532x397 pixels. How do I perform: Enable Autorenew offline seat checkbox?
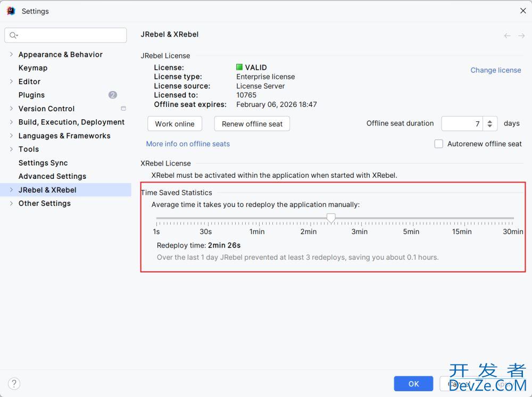click(439, 144)
